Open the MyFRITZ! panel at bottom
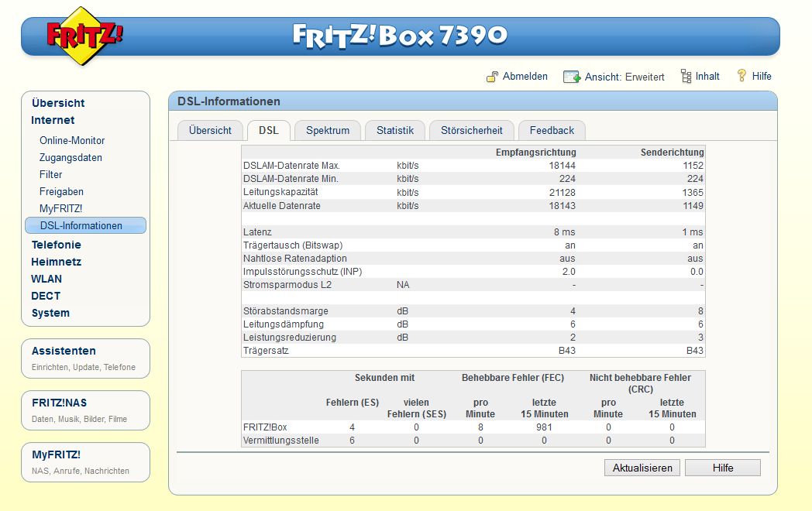The image size is (812, 511). click(x=85, y=461)
